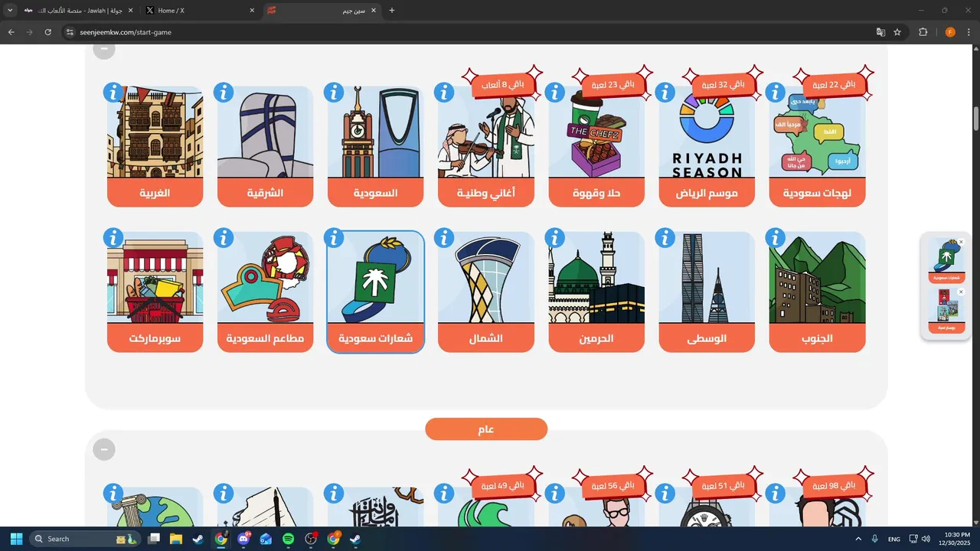
Task: Pick the أغاني وطنية category card
Action: click(486, 146)
